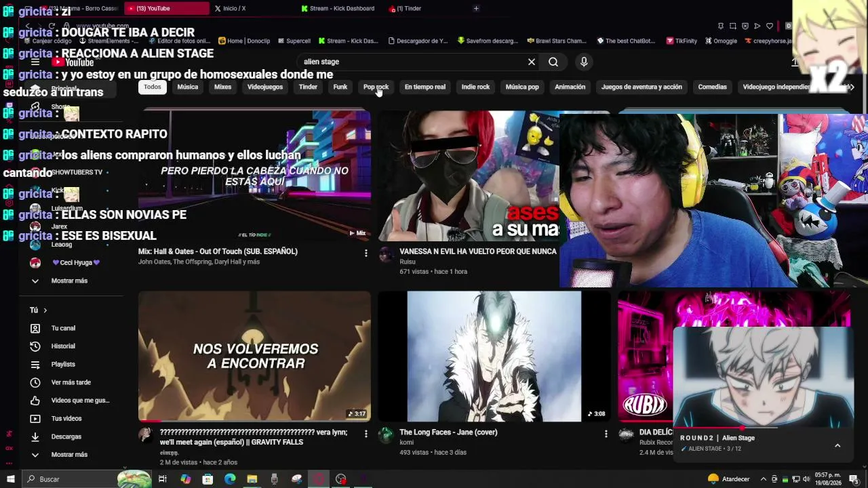Filter by the 'Comedias' chip

712,87
